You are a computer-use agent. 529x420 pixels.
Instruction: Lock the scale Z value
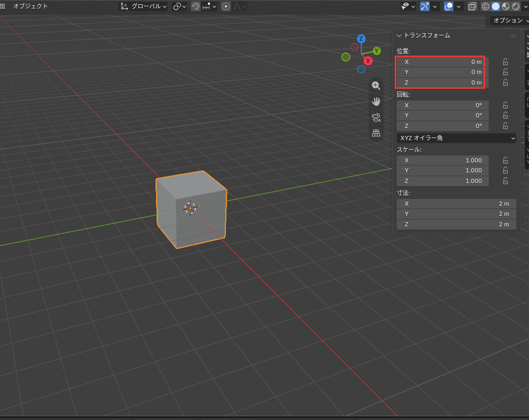[x=505, y=181]
